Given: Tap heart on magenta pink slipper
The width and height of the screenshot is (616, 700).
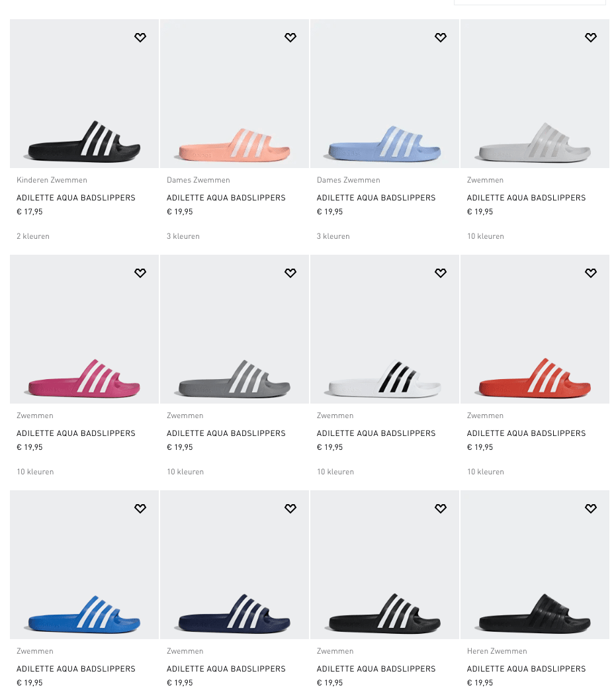Looking at the screenshot, I should coord(140,273).
